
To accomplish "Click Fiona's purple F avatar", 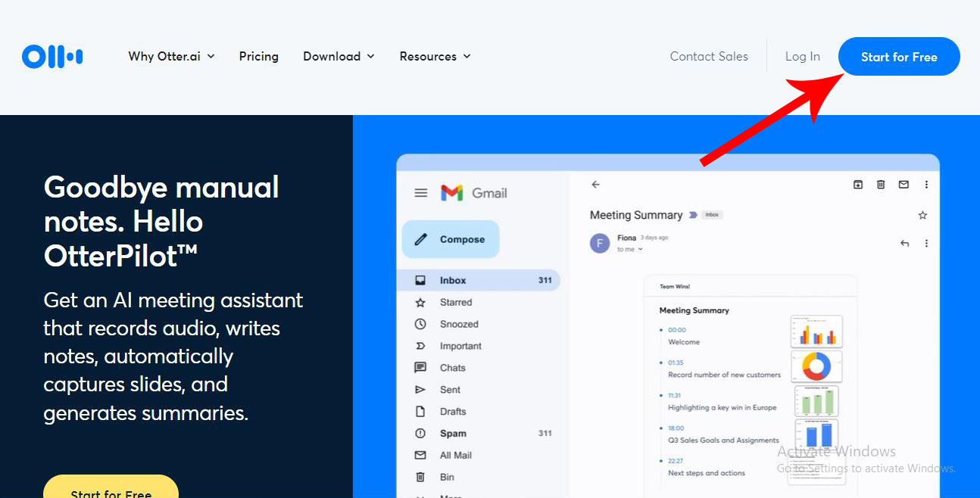I will click(600, 243).
